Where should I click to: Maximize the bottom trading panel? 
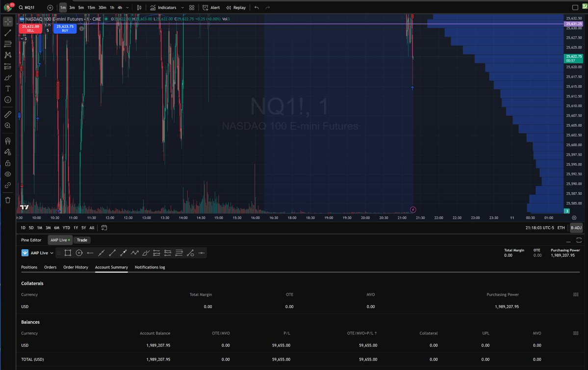coord(579,240)
